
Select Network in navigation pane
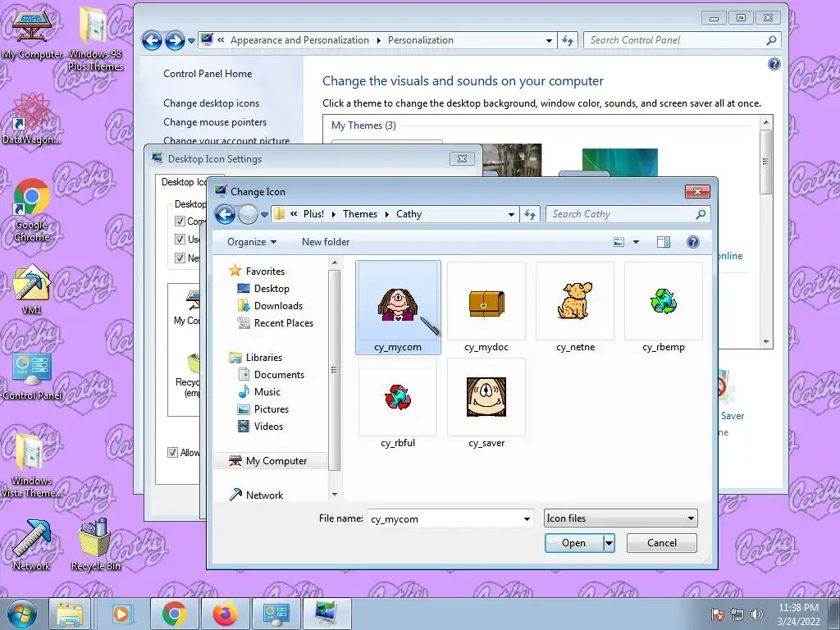point(264,495)
